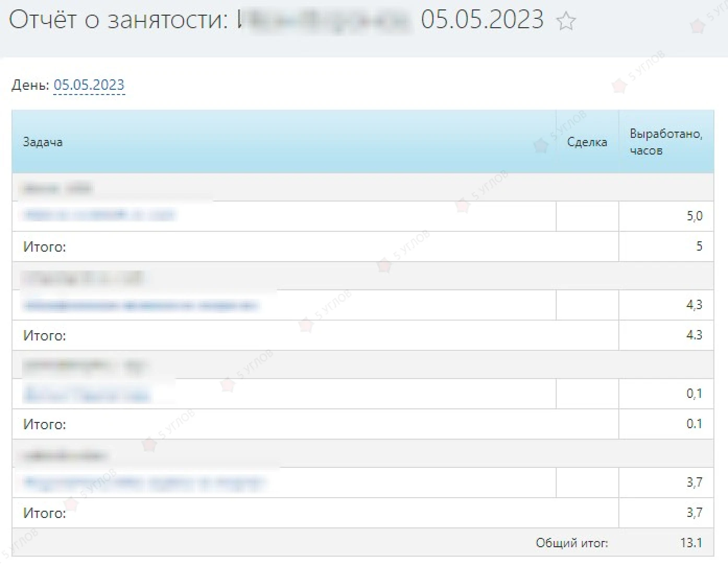Screen dimensions: 728x565
Task: Click the favorite star next to report title
Action: (566, 21)
